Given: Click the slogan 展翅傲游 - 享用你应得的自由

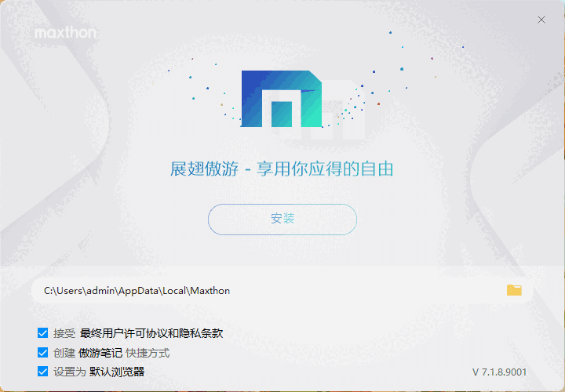Looking at the screenshot, I should coord(282,169).
